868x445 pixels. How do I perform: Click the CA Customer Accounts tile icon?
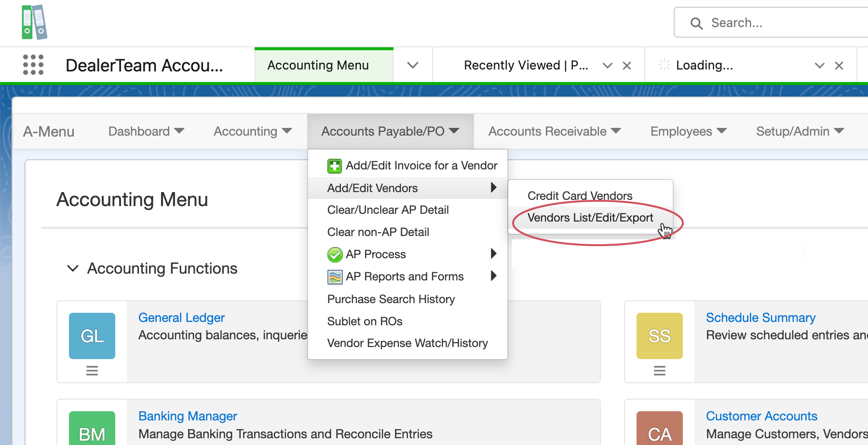pos(660,428)
